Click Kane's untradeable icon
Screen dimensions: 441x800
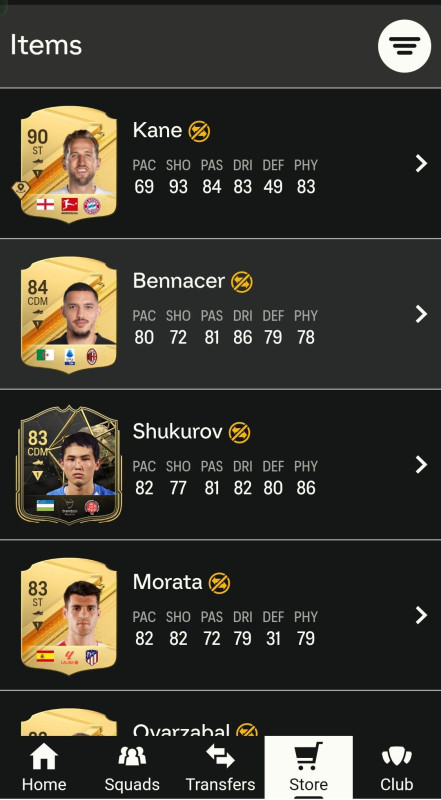(199, 131)
